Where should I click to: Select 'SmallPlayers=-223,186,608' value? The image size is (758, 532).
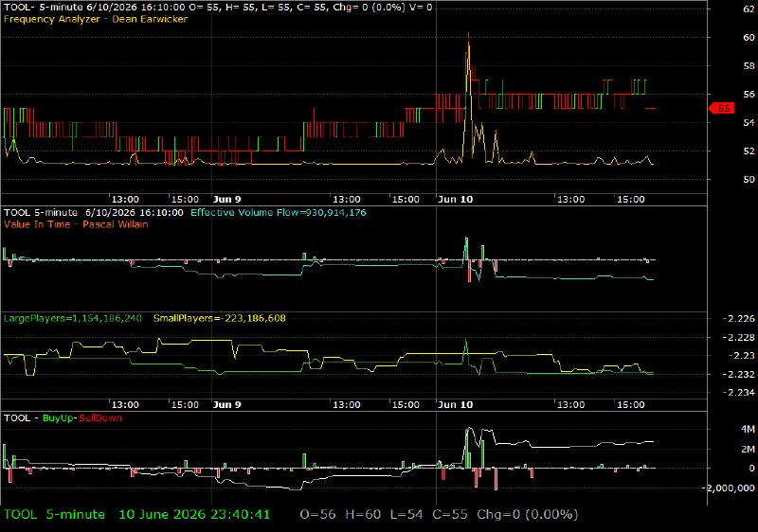pos(220,318)
